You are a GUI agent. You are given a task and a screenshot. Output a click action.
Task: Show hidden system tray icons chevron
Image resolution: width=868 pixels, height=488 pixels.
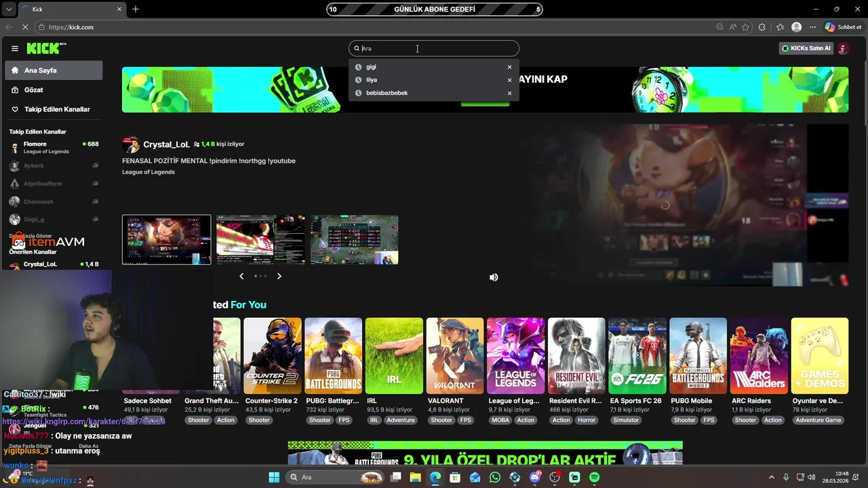pos(771,477)
